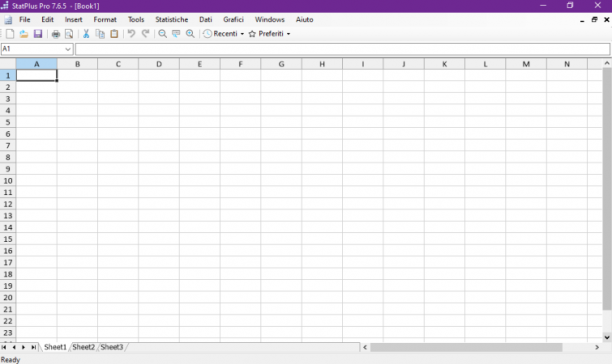Viewport: 612px width, 364px height.
Task: Open the Dati menu
Action: pyautogui.click(x=206, y=20)
